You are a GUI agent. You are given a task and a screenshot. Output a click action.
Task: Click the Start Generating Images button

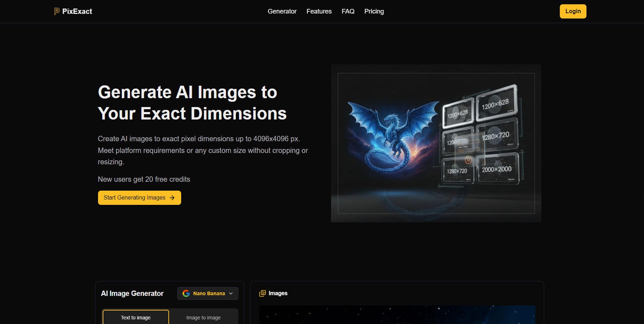(139, 197)
